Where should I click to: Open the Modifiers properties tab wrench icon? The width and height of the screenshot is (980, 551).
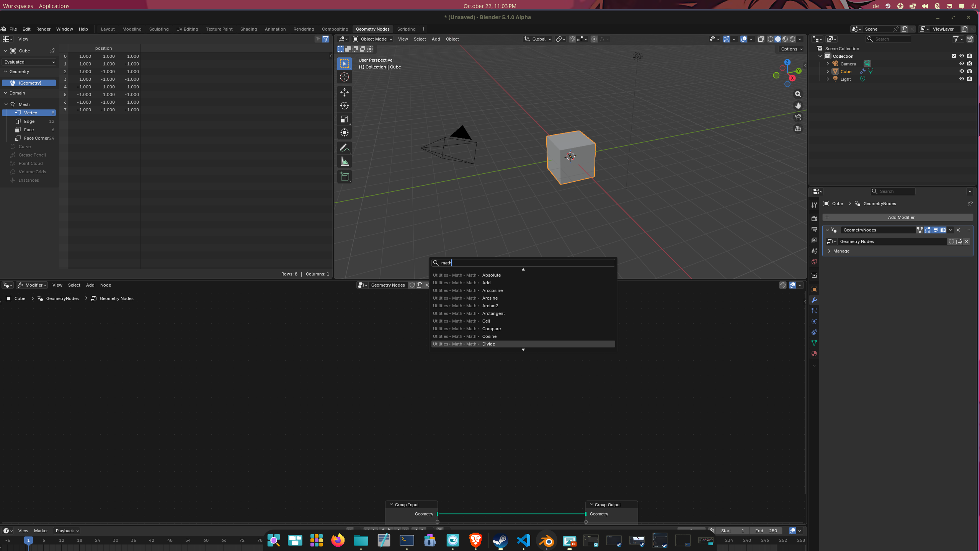(814, 300)
